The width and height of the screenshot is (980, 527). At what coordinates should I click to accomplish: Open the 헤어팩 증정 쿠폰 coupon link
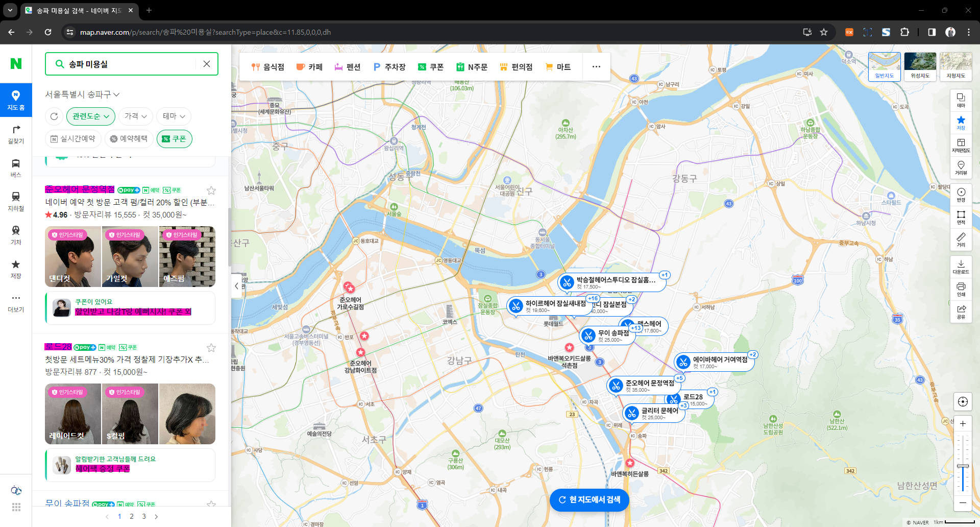pyautogui.click(x=103, y=469)
